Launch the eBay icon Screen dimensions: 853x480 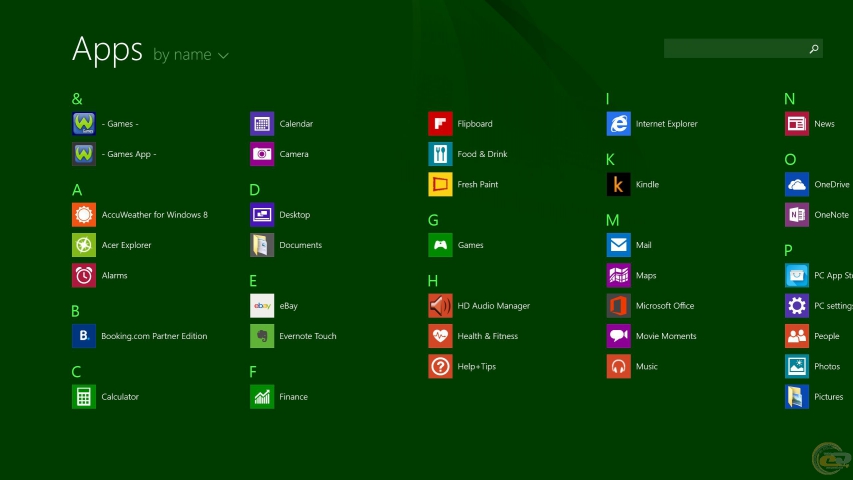click(262, 306)
